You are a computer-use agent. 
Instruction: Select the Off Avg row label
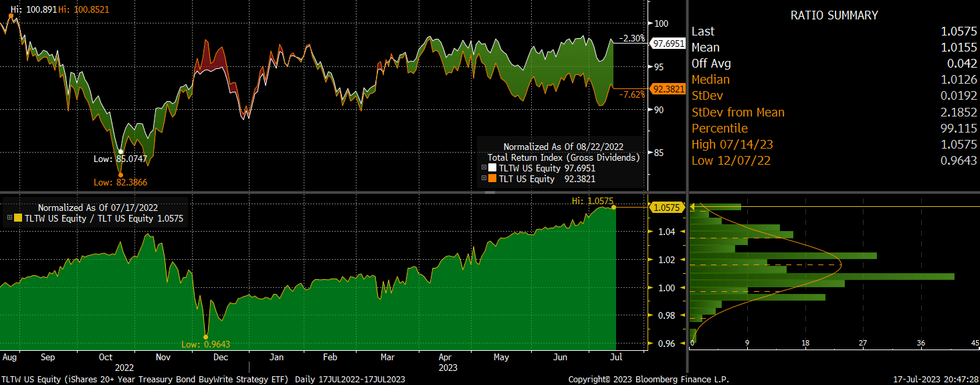coord(711,64)
